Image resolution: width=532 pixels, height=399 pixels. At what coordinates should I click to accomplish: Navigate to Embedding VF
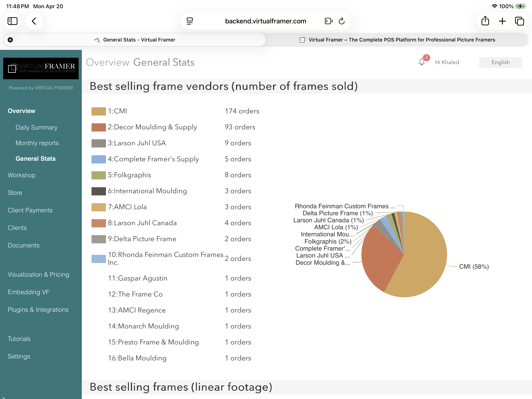[x=28, y=292]
